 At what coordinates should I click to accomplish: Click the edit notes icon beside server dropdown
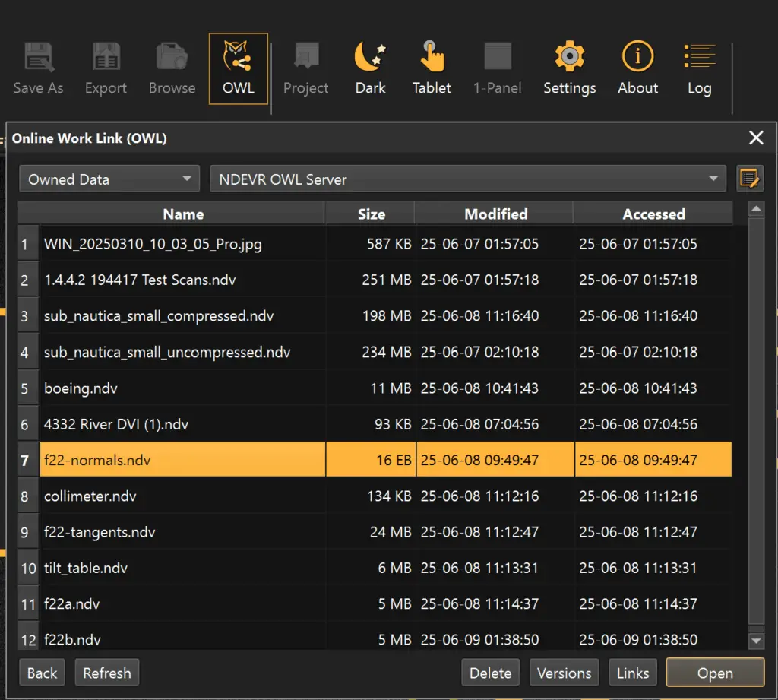(x=749, y=179)
